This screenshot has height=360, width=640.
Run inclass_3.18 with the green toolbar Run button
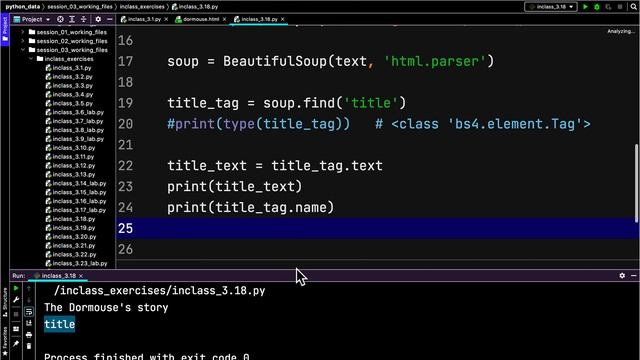585,7
